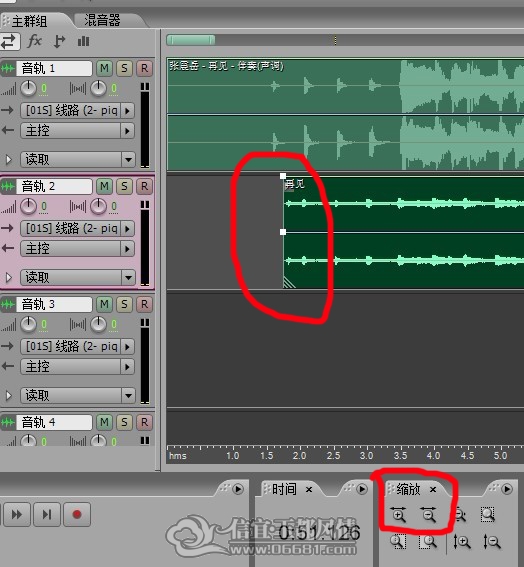Mute 音轨 3 with its M button
Image resolution: width=524 pixels, height=567 pixels.
[x=104, y=304]
